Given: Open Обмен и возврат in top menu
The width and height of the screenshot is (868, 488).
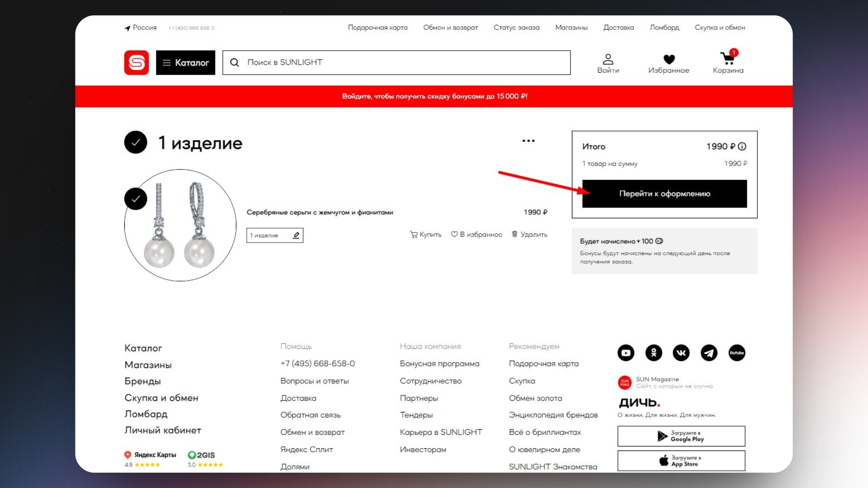Looking at the screenshot, I should [x=450, y=28].
